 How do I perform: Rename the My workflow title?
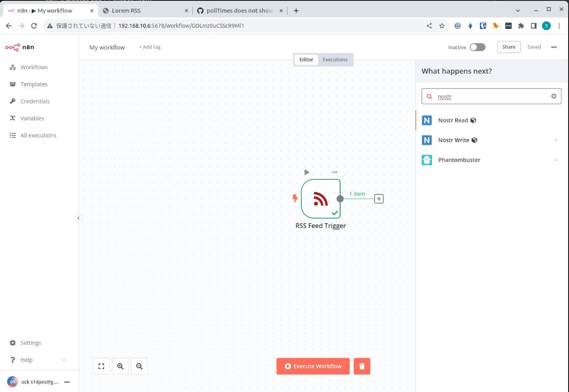[107, 47]
